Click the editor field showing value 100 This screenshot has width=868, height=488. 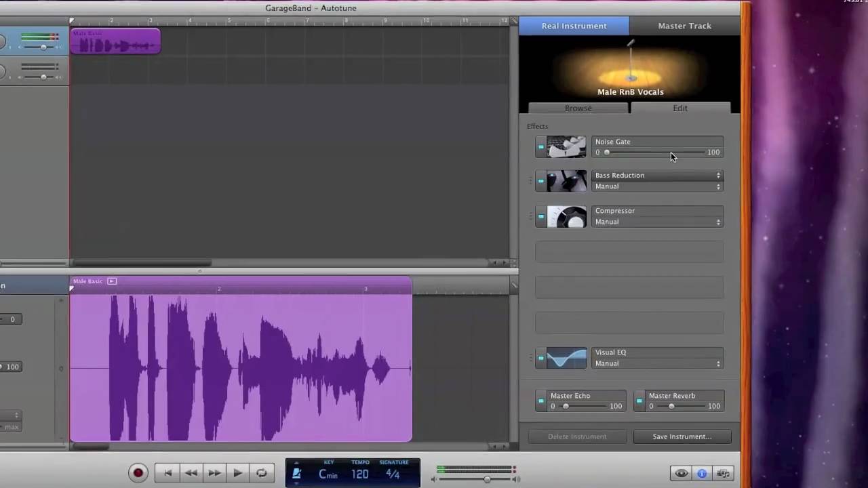[x=12, y=367]
